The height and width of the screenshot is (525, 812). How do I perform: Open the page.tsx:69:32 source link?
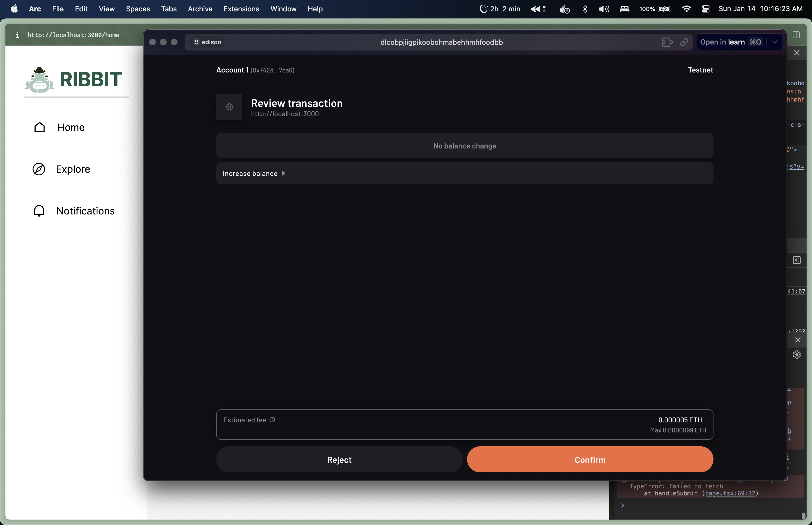click(x=730, y=493)
